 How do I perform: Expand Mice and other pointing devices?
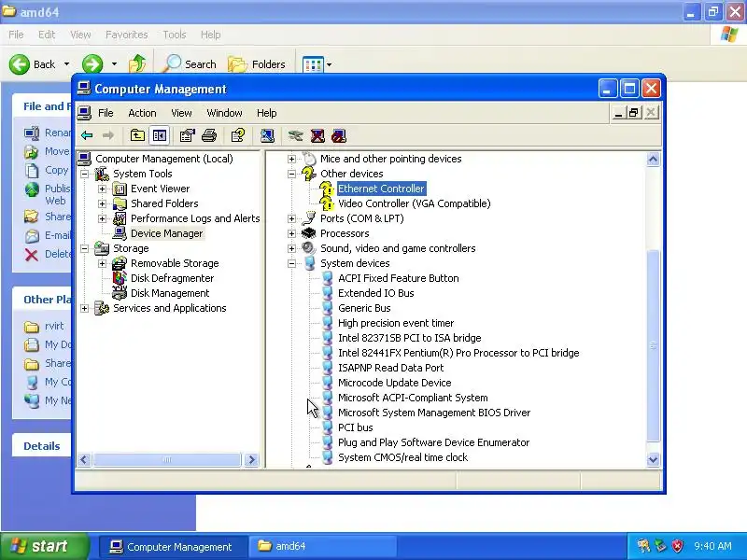pos(291,159)
